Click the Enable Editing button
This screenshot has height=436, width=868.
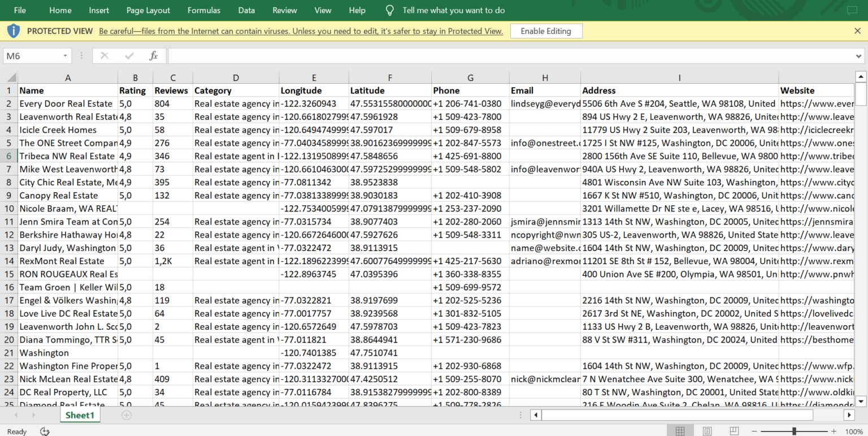click(546, 31)
